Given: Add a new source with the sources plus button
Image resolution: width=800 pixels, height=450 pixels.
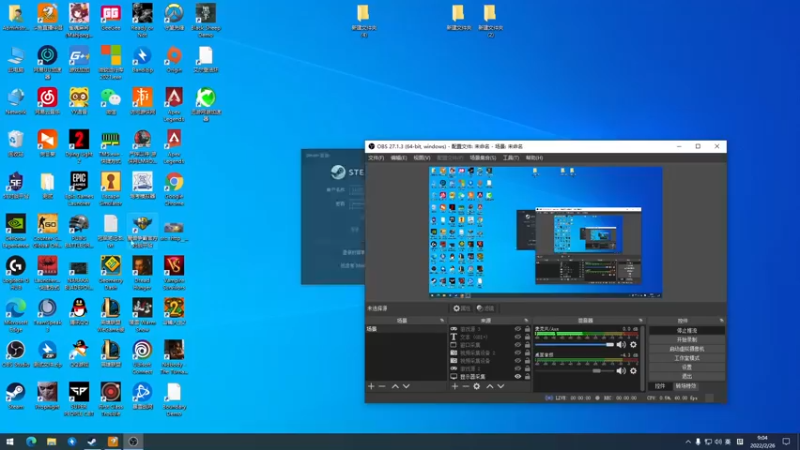Looking at the screenshot, I should (455, 386).
